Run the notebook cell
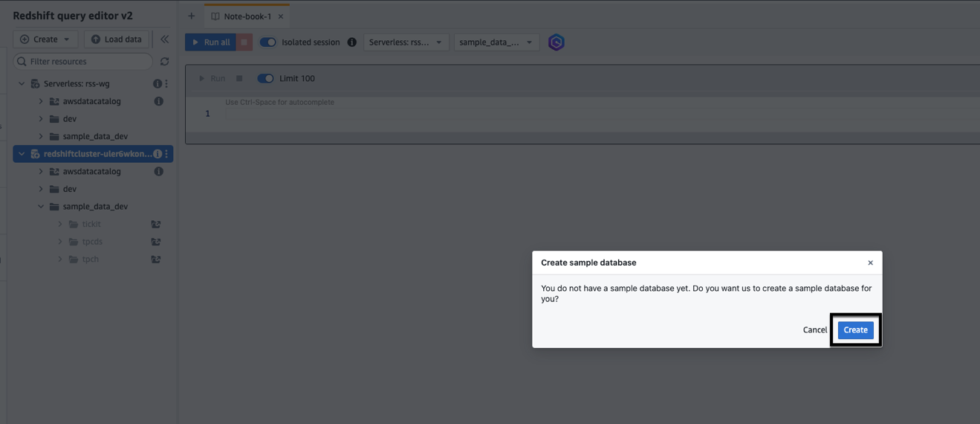 click(x=212, y=78)
